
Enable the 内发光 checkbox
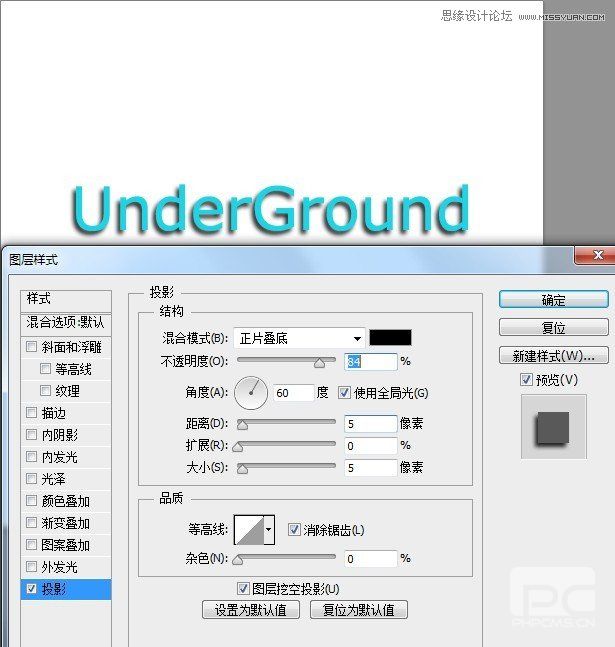(x=31, y=456)
